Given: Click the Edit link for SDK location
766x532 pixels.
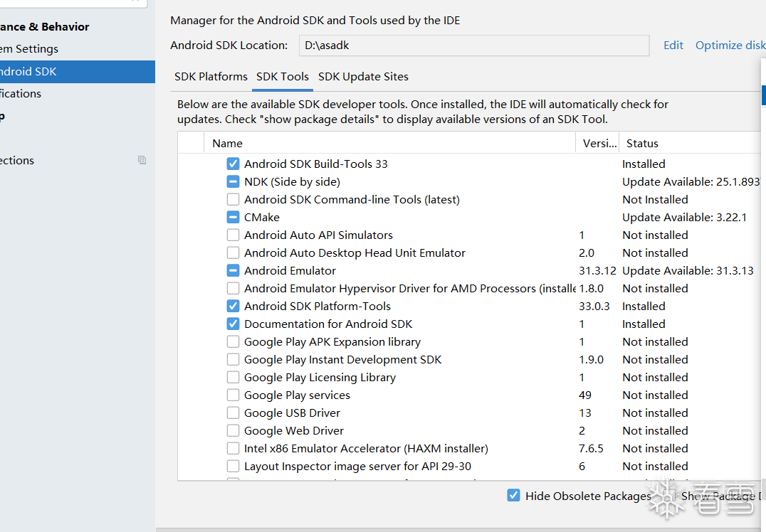Looking at the screenshot, I should click(x=673, y=46).
